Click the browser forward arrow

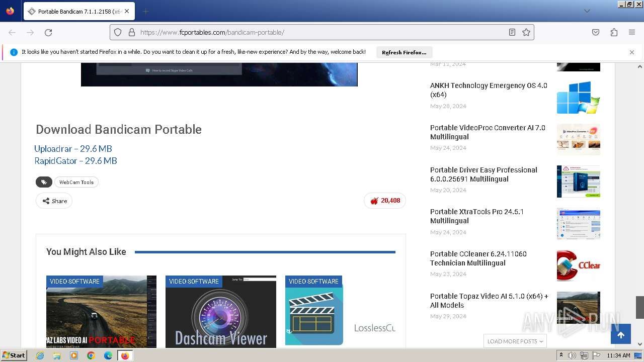click(x=30, y=32)
